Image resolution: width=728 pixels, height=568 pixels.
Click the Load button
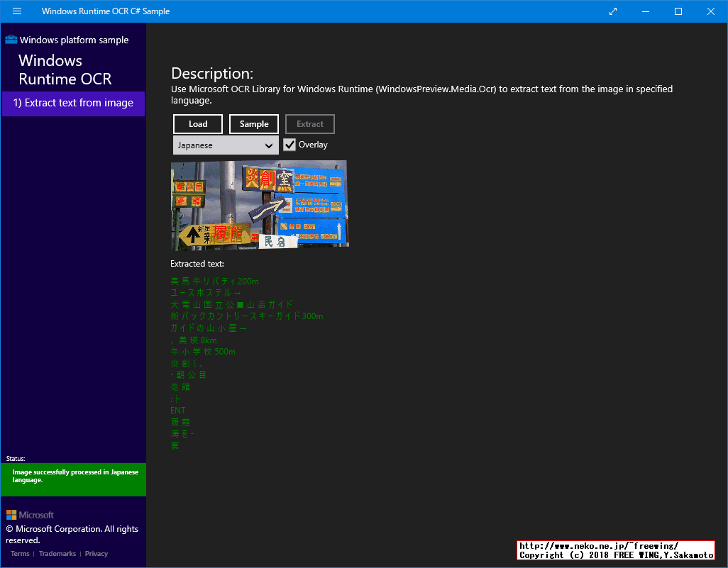point(197,123)
